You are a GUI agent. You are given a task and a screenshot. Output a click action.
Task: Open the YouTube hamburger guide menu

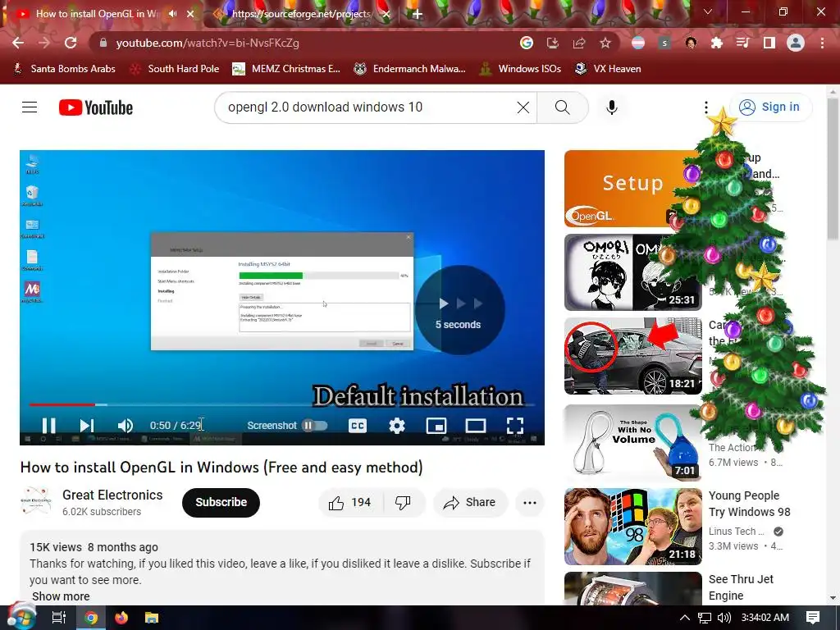[x=30, y=107]
